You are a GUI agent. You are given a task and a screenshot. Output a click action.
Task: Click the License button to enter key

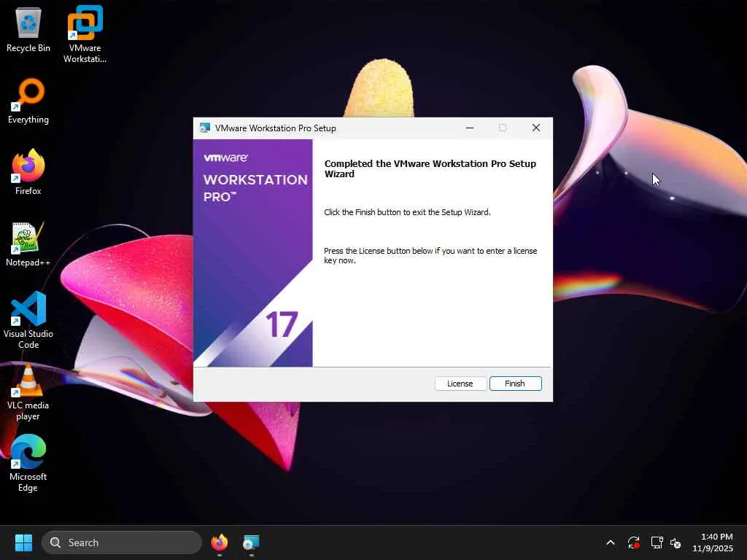(x=460, y=384)
